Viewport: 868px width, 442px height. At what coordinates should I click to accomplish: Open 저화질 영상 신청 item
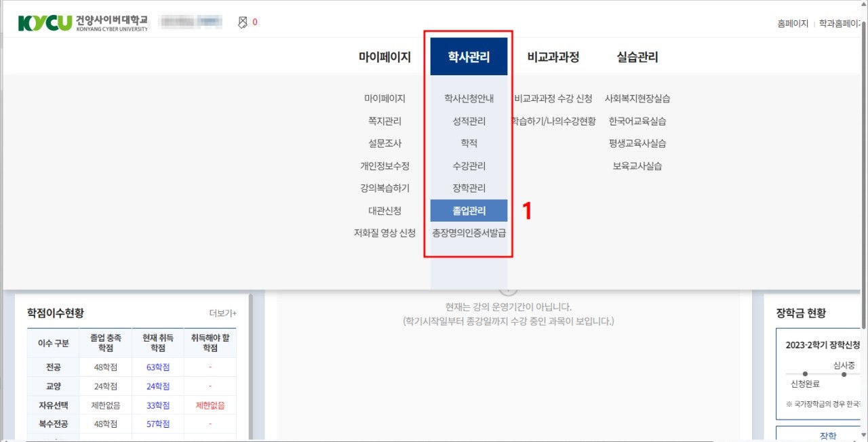[384, 233]
